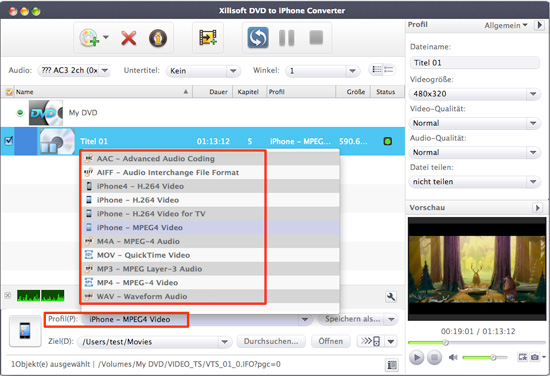This screenshot has width=550, height=376.
Task: Click the red X remove icon
Action: (x=129, y=38)
